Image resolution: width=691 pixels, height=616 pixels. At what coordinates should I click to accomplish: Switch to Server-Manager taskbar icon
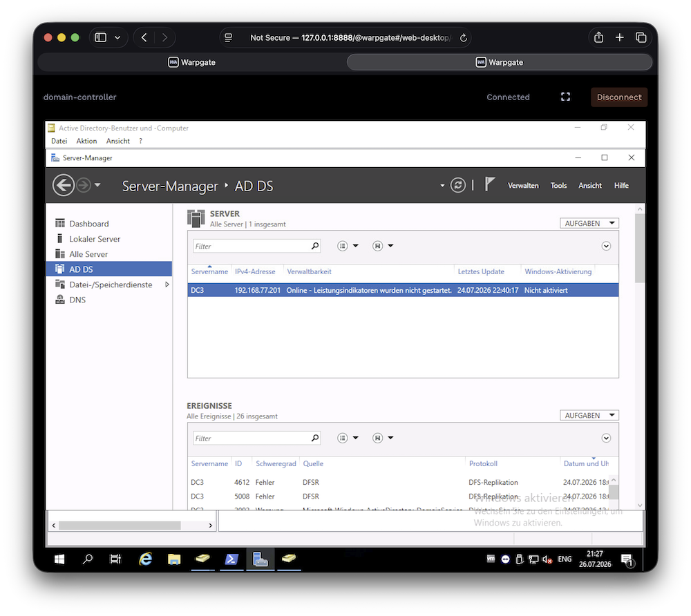tap(260, 559)
